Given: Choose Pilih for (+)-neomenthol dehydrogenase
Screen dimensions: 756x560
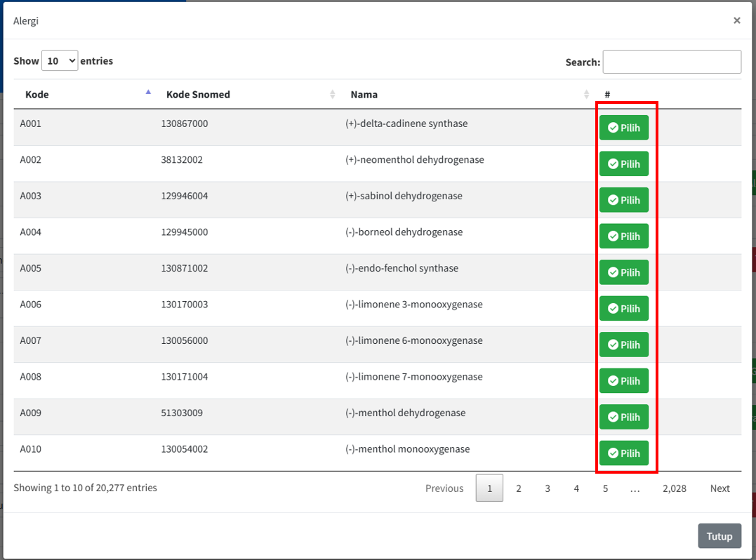Looking at the screenshot, I should [x=623, y=164].
